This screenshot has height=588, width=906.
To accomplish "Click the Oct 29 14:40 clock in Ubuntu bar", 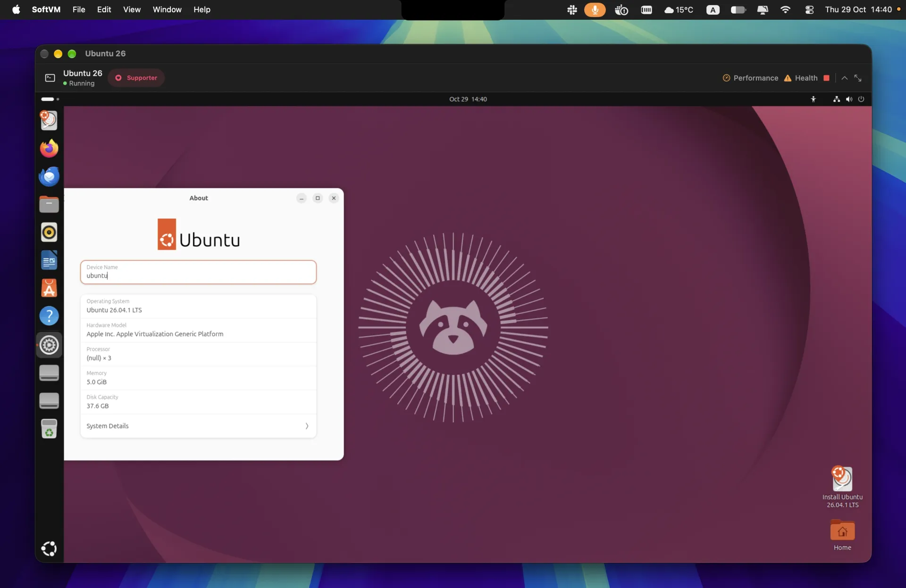I will click(468, 99).
